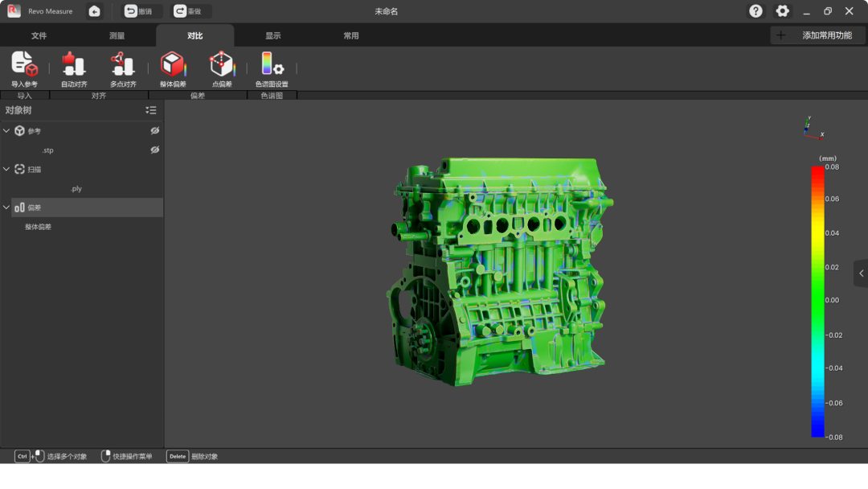Select 整体偏差 item in object tree
The width and height of the screenshot is (868, 489).
coord(39,227)
